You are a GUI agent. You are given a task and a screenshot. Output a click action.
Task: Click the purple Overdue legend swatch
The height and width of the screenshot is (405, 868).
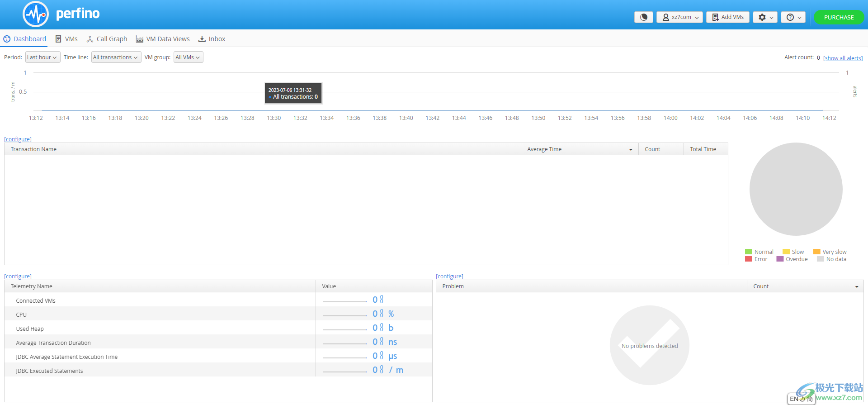[x=780, y=259]
